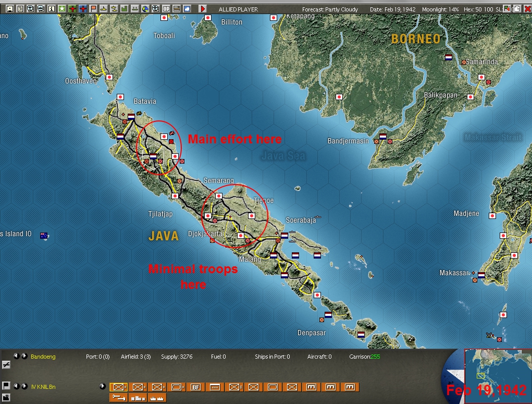Viewport: 532px width, 404px height.
Task: Click the green and red flag icon top right
Action: point(507,8)
